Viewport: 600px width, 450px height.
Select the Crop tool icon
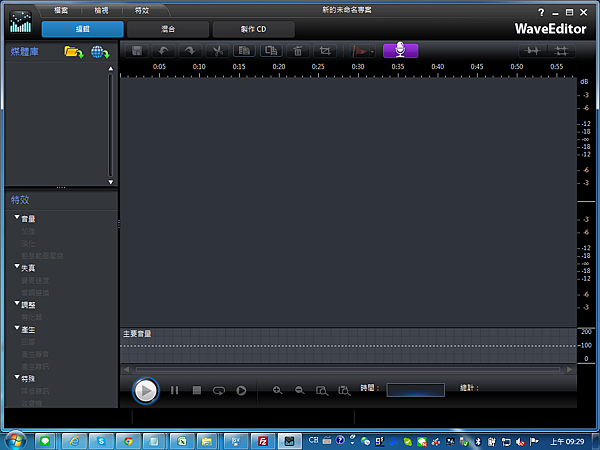coord(324,51)
